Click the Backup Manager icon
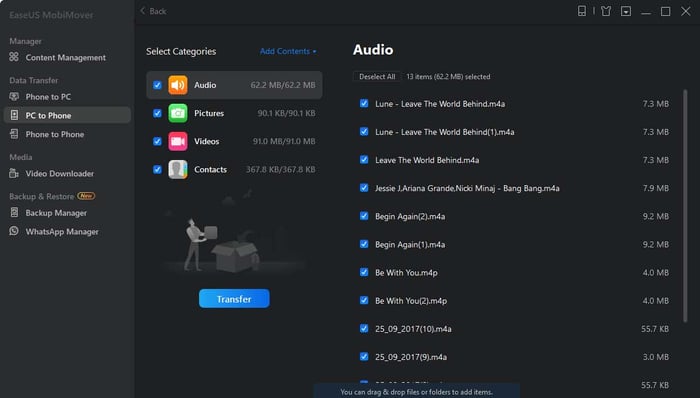700x398 pixels. click(x=14, y=212)
